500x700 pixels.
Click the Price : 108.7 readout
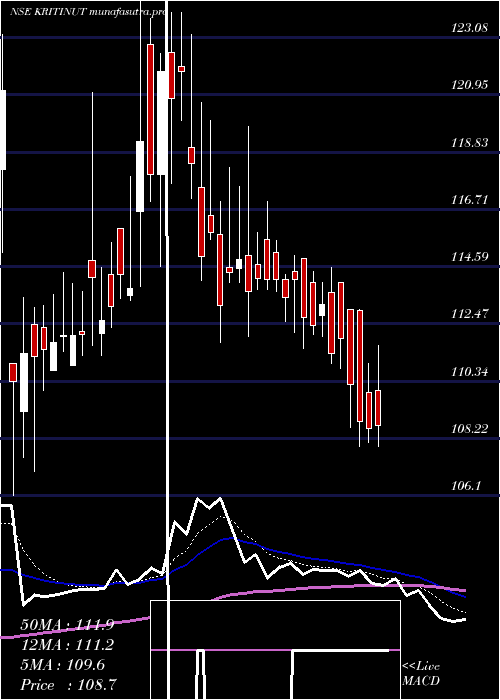69,685
